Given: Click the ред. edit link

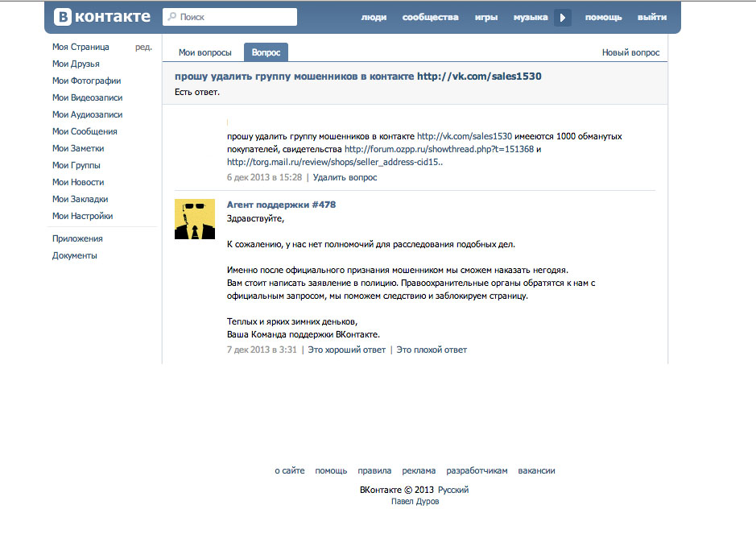Looking at the screenshot, I should pyautogui.click(x=143, y=48).
